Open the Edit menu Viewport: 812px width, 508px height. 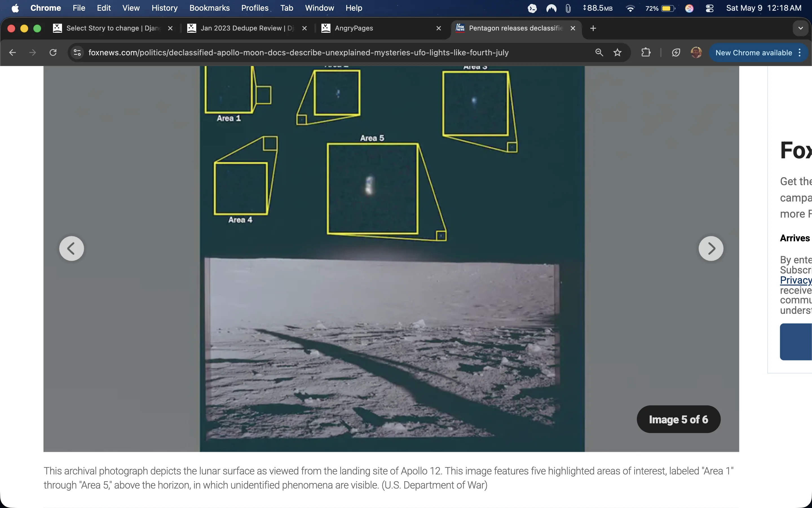[x=104, y=8]
